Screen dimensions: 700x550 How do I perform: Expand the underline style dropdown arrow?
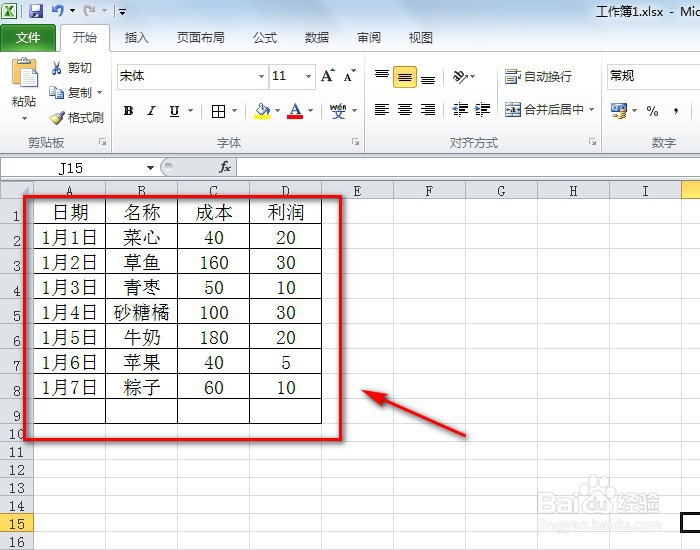191,111
